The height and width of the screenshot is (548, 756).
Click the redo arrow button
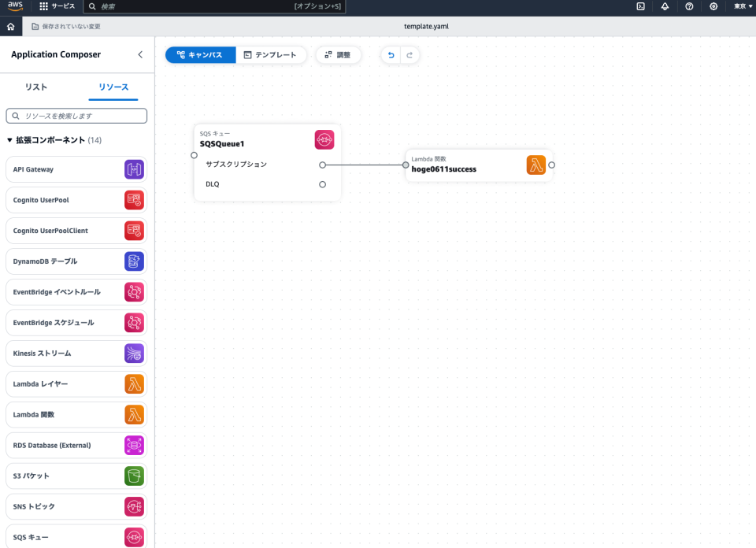coord(409,54)
